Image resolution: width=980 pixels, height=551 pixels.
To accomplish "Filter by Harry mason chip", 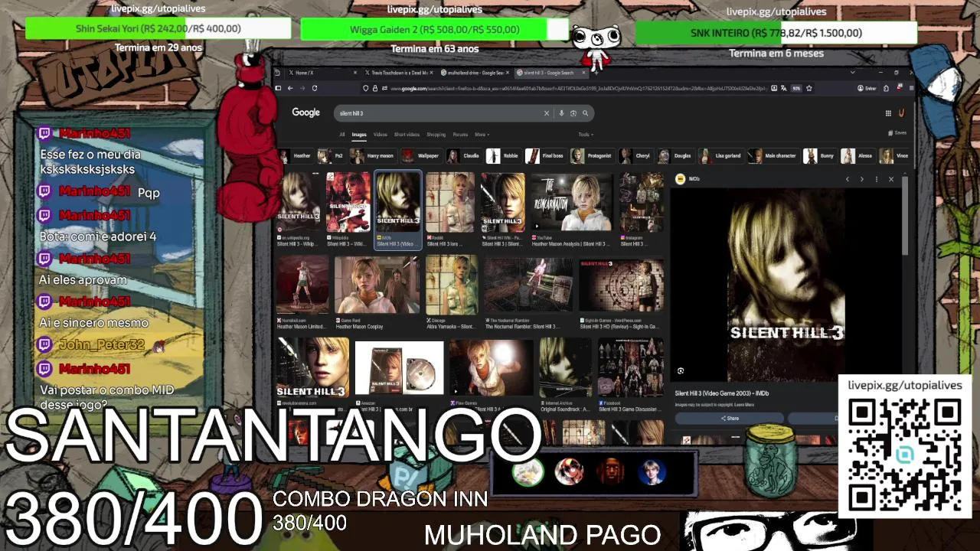I will (x=372, y=155).
